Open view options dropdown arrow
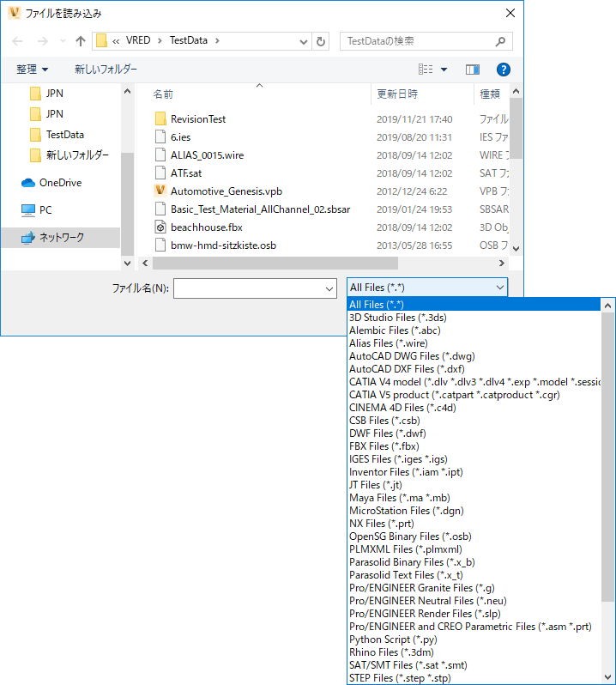The width and height of the screenshot is (616, 685). point(444,69)
